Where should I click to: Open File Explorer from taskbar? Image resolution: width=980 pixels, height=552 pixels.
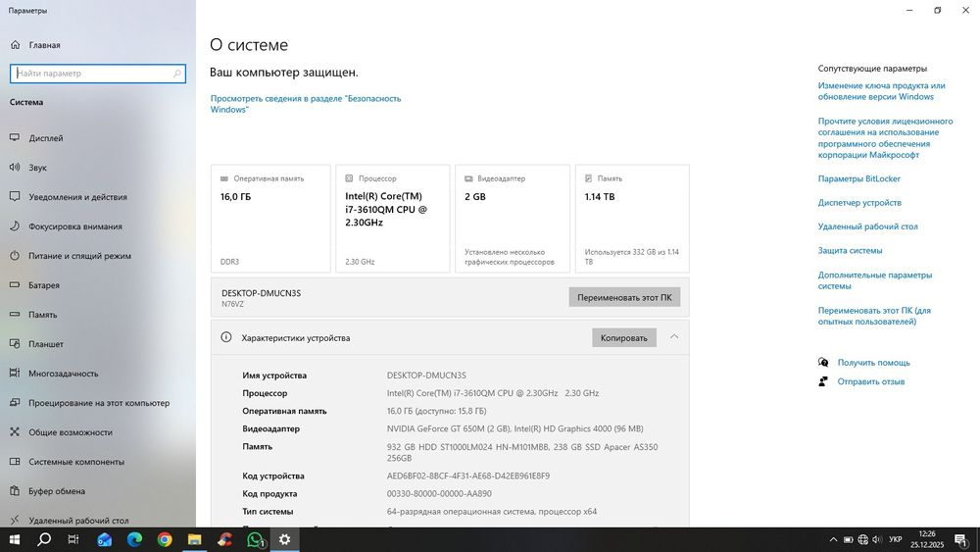pyautogui.click(x=194, y=539)
